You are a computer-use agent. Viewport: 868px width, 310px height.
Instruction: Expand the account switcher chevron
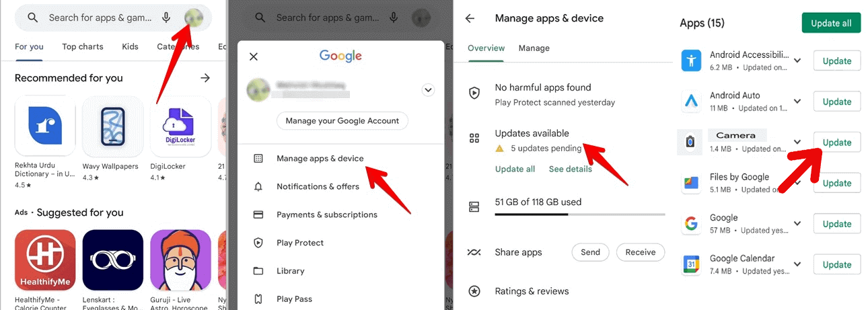tap(427, 89)
